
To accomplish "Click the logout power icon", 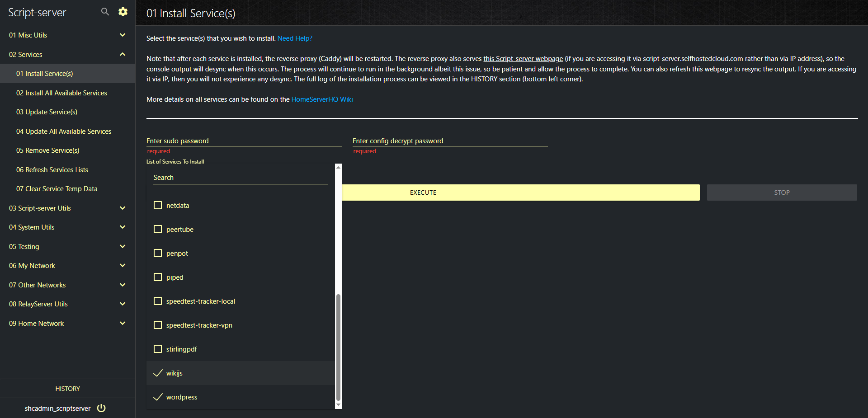I will pyautogui.click(x=102, y=408).
